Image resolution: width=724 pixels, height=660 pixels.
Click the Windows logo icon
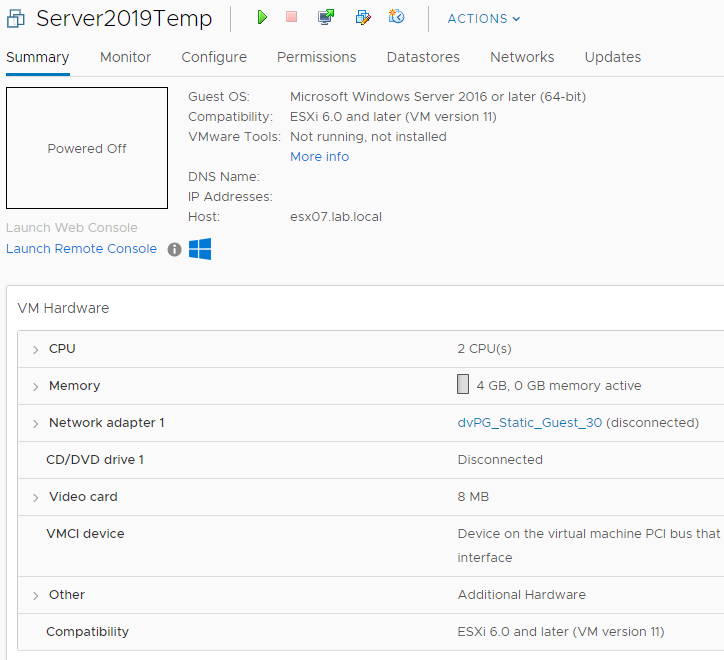pos(200,249)
